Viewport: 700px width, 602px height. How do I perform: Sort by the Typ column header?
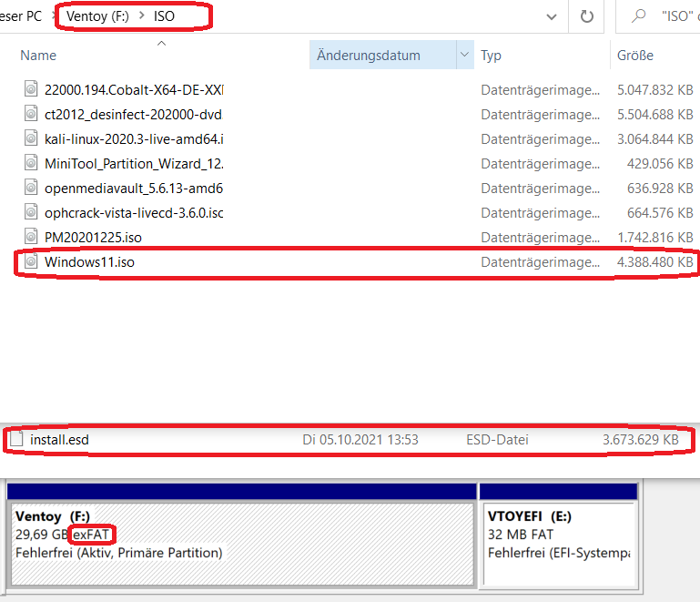coord(491,56)
